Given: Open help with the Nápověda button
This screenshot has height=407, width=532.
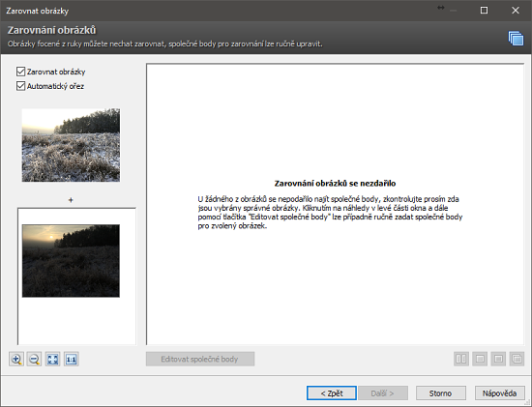Looking at the screenshot, I should tap(500, 393).
